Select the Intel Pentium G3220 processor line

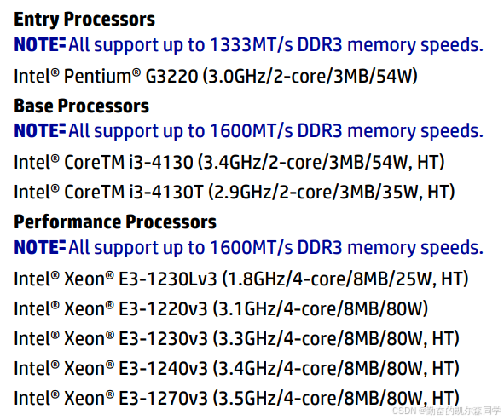click(216, 76)
